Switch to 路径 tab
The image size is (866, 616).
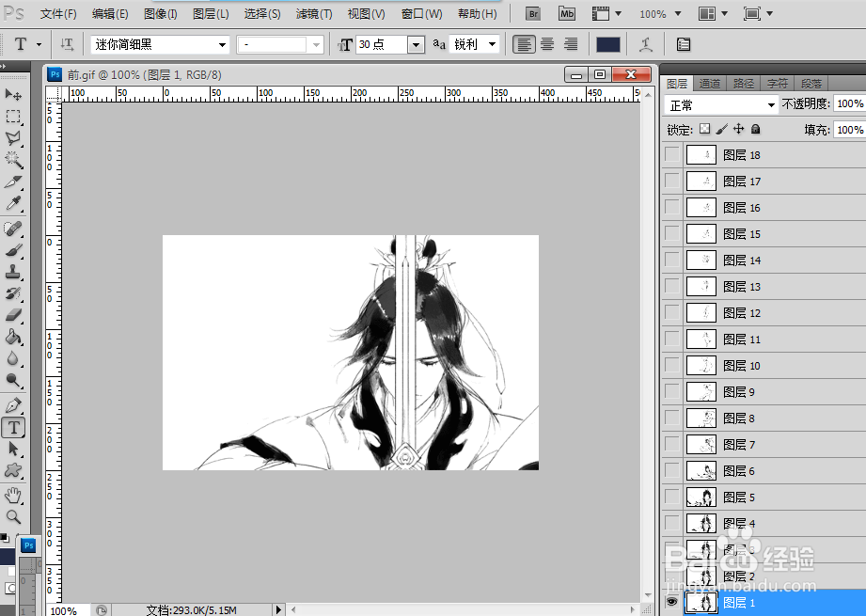744,84
